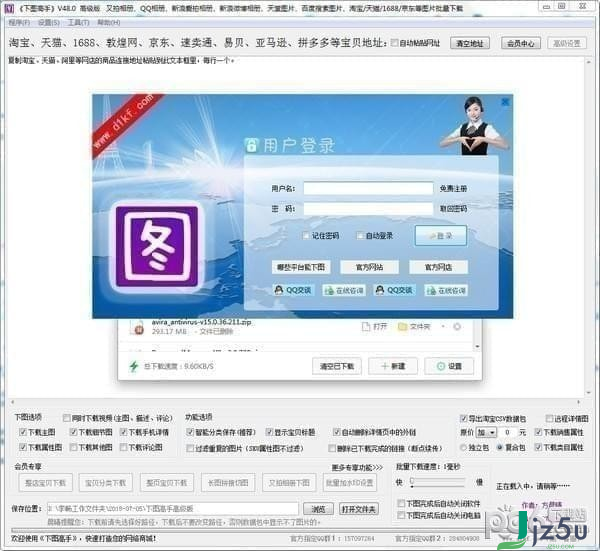This screenshot has height=551, width=600.
Task: Enable 下图完成后自动关闭电脑 checkbox
Action: 401,515
